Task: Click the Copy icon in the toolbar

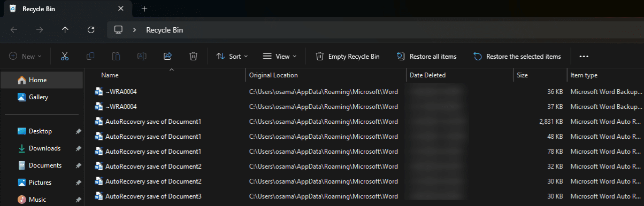Action: [90, 56]
